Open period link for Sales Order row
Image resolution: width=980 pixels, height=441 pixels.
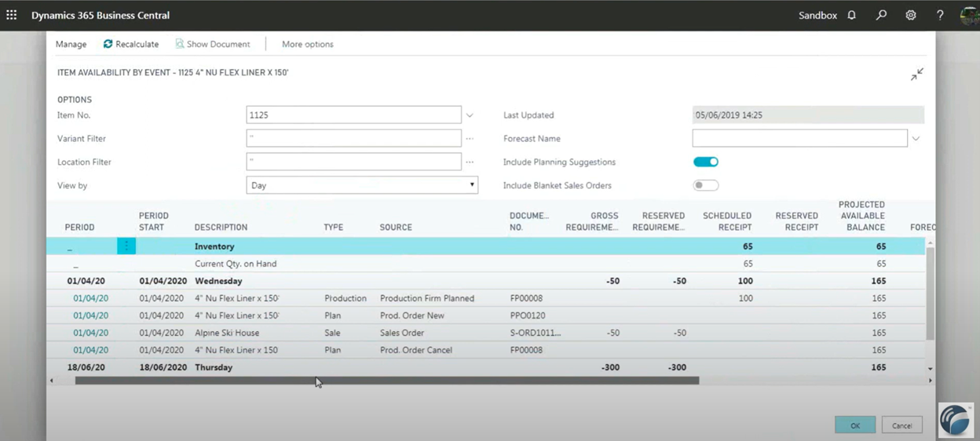91,333
